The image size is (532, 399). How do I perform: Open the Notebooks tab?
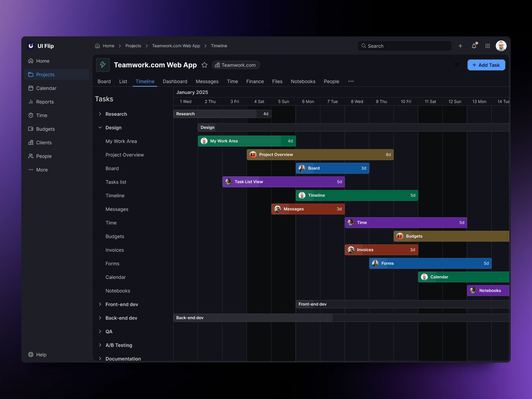[303, 81]
